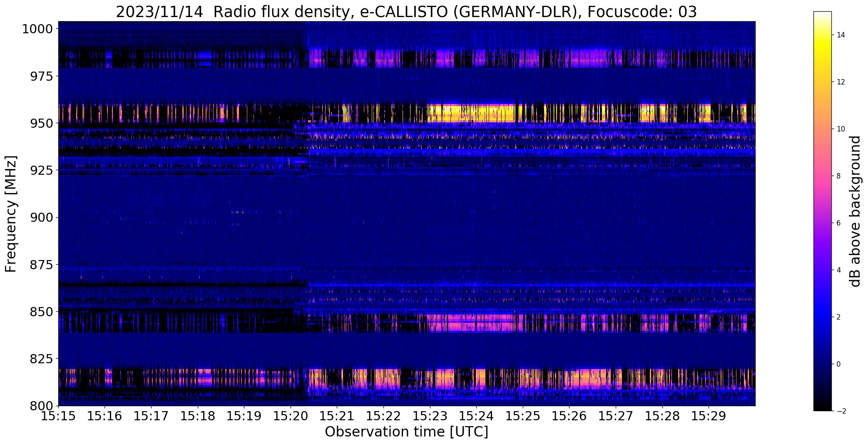Screen dimensions: 868x444
Task: Click the colorbar tick label 8
Action: 838,176
